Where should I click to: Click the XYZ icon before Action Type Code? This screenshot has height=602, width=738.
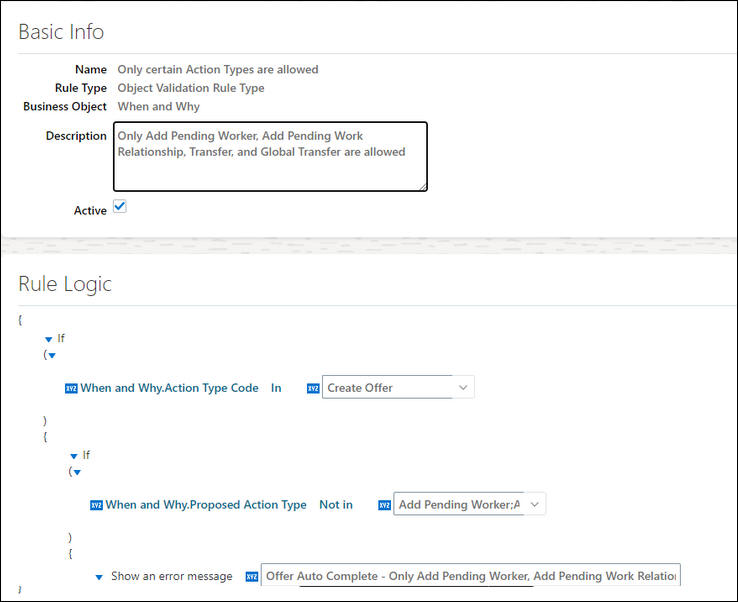coord(71,388)
